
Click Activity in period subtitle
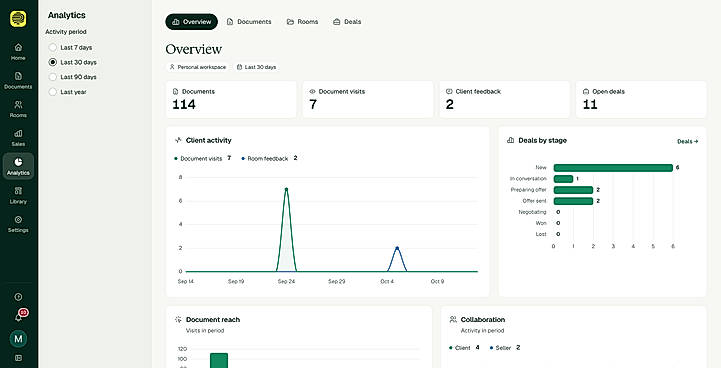point(482,331)
